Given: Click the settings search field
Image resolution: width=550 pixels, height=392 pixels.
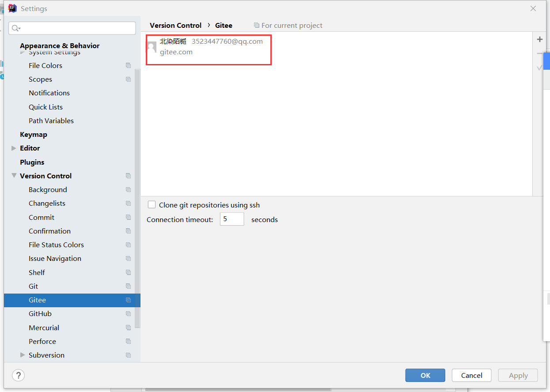Looking at the screenshot, I should coord(72,28).
